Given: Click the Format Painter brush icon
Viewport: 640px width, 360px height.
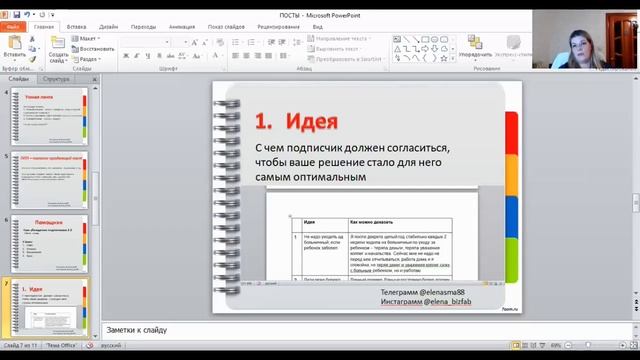Looking at the screenshot, I should (32, 59).
